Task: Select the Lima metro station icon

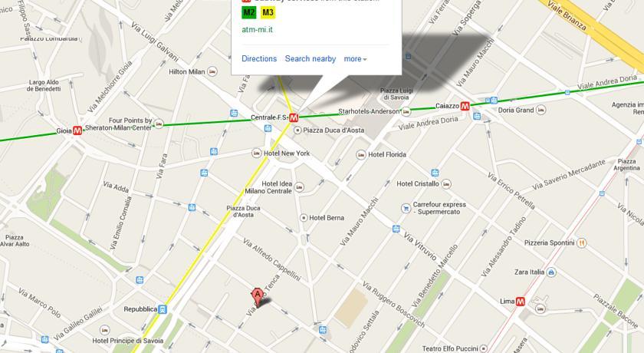Action: tap(521, 302)
